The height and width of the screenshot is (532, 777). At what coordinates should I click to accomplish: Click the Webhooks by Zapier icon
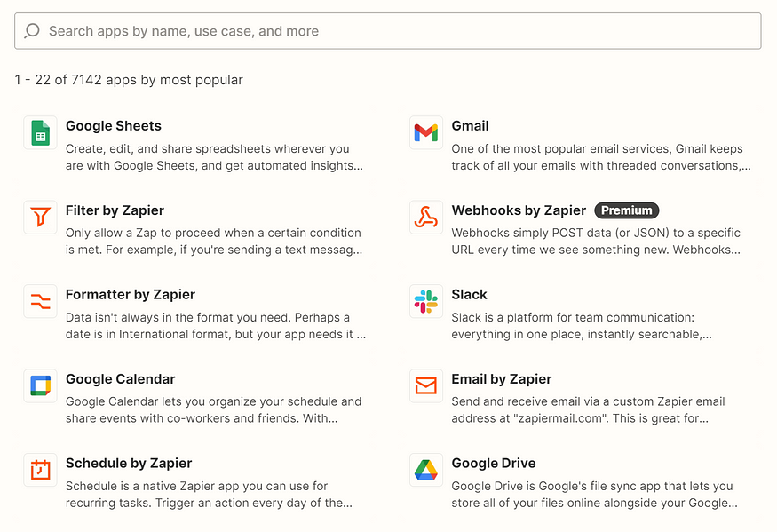click(x=426, y=217)
